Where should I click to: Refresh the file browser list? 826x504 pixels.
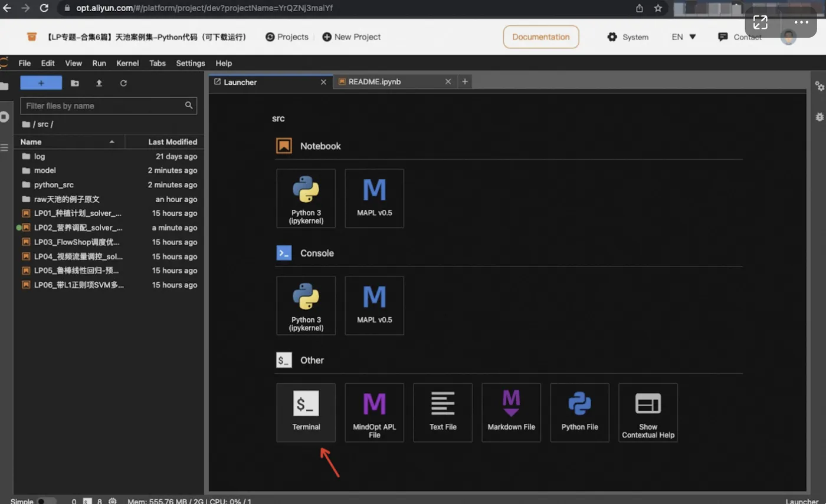click(123, 83)
